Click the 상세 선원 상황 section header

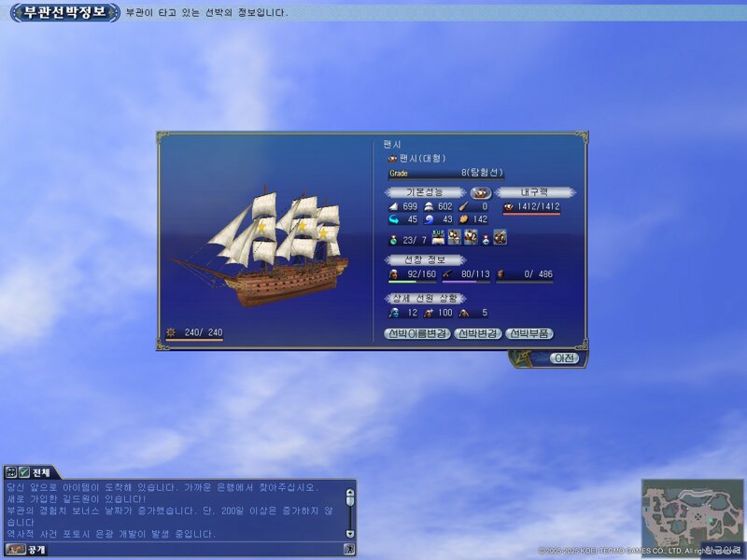click(x=425, y=299)
